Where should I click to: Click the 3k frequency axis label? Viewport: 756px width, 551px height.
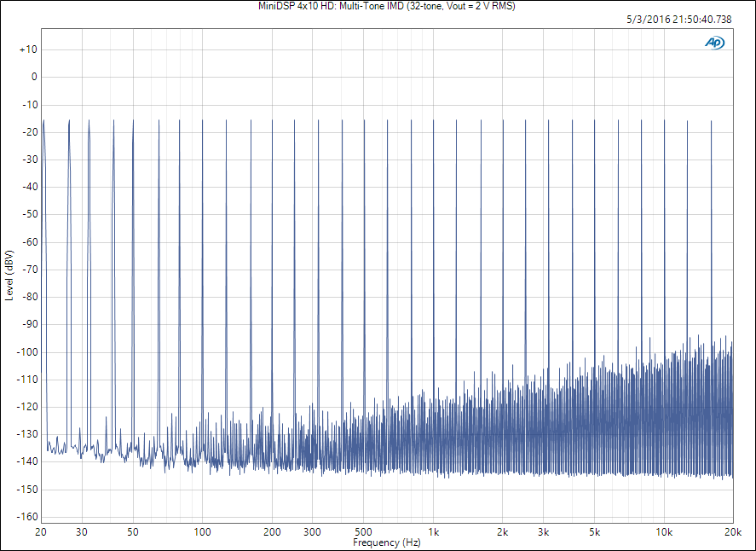coord(544,531)
